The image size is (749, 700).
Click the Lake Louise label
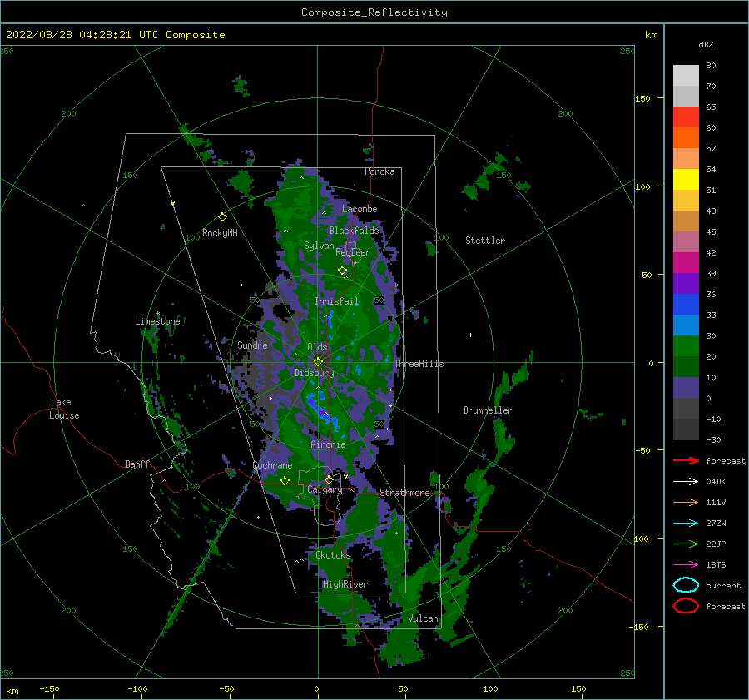pos(64,409)
